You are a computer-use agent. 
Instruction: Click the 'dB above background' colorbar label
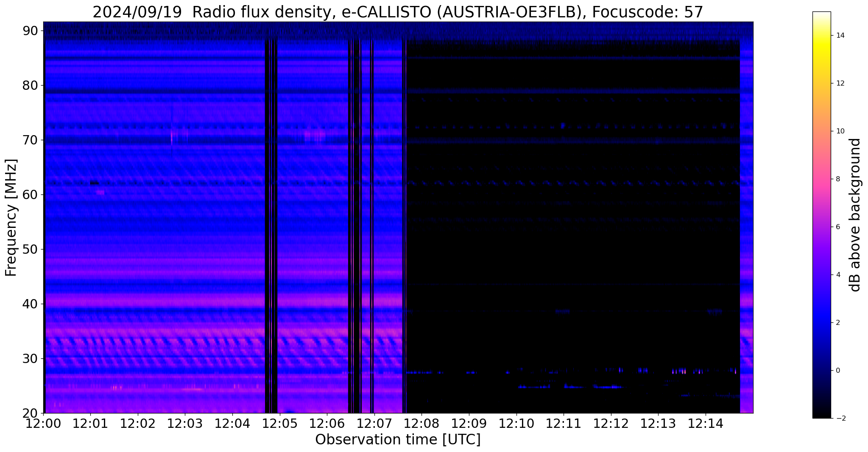855,215
